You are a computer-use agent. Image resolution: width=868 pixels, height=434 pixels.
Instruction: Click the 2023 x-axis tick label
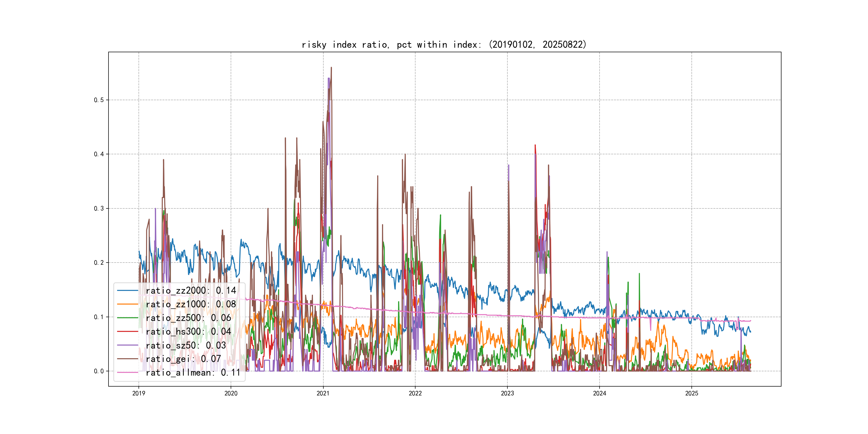click(507, 393)
